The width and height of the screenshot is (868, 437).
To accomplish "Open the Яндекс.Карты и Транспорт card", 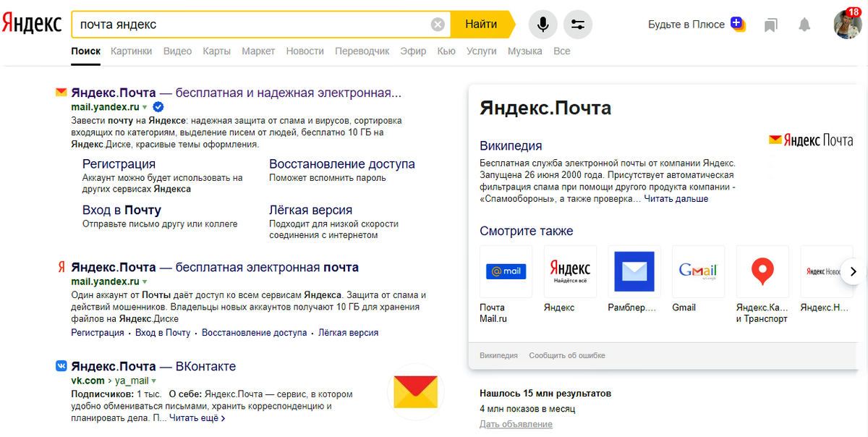I will pos(762,271).
